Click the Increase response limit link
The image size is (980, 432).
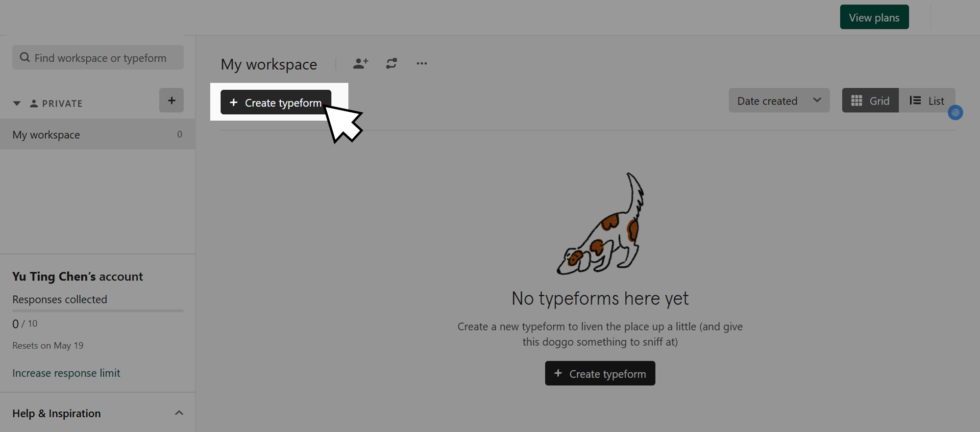[66, 373]
